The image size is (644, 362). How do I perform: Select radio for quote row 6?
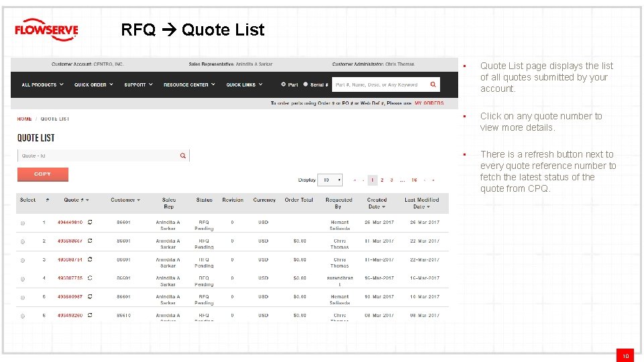[23, 316]
